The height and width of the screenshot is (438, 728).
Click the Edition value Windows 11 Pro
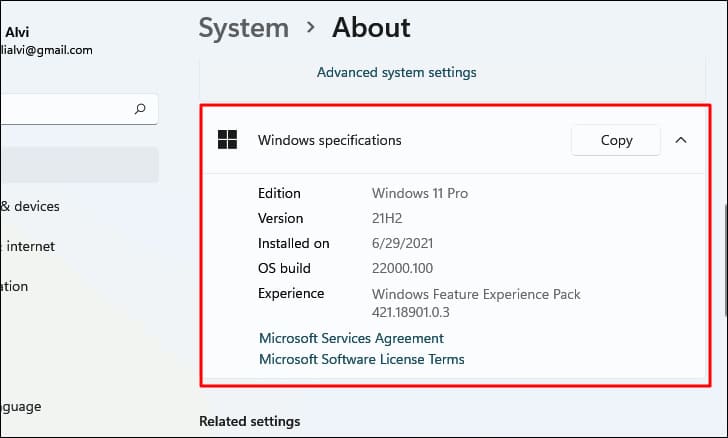pyautogui.click(x=419, y=193)
